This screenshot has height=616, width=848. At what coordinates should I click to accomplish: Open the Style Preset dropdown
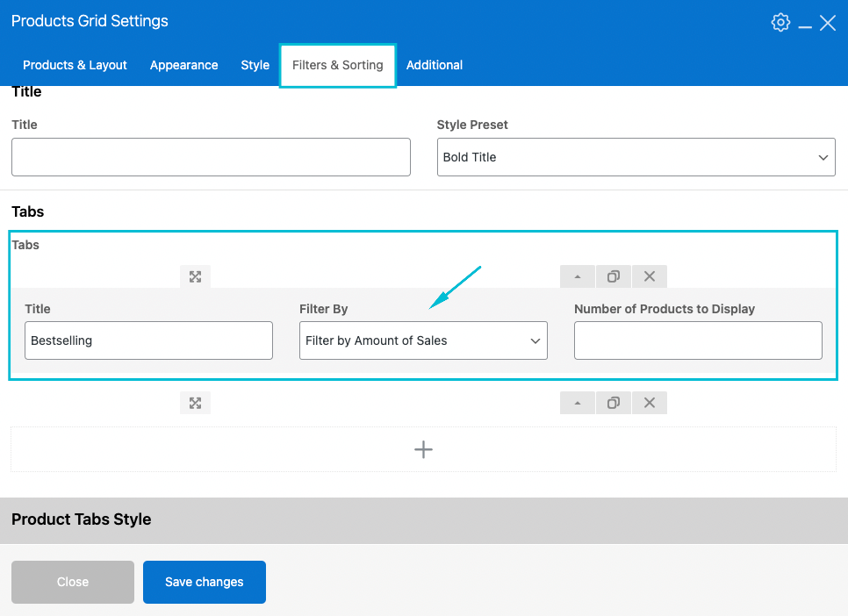pos(636,157)
